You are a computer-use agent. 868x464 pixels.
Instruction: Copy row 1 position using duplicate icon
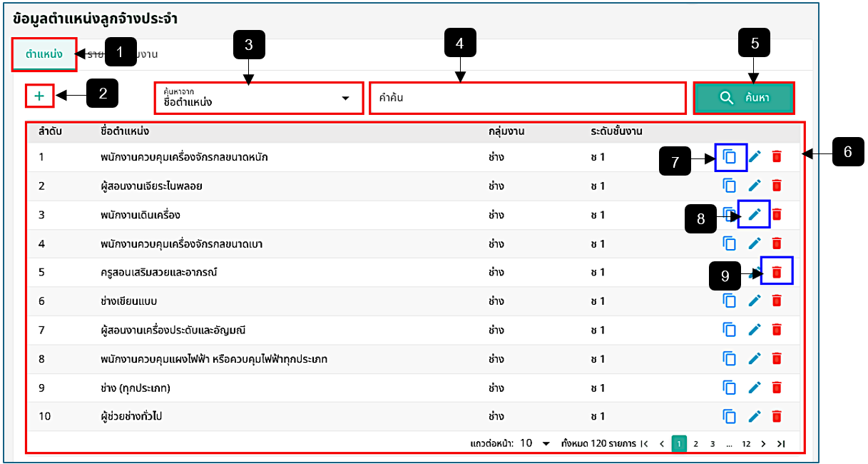pos(730,157)
